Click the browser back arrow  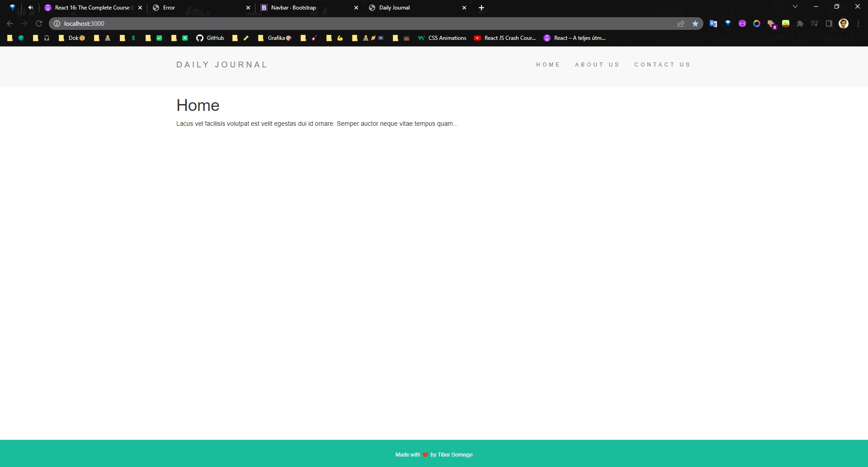pyautogui.click(x=10, y=24)
